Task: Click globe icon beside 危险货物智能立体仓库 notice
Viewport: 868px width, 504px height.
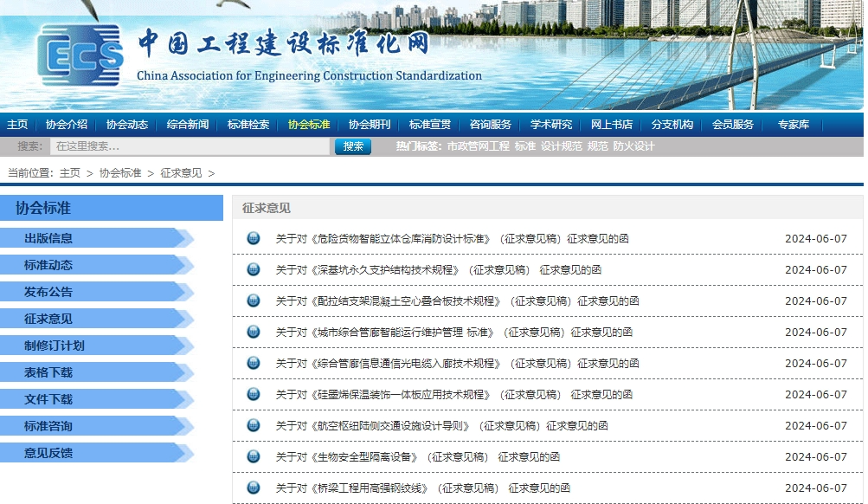Action: (254, 238)
